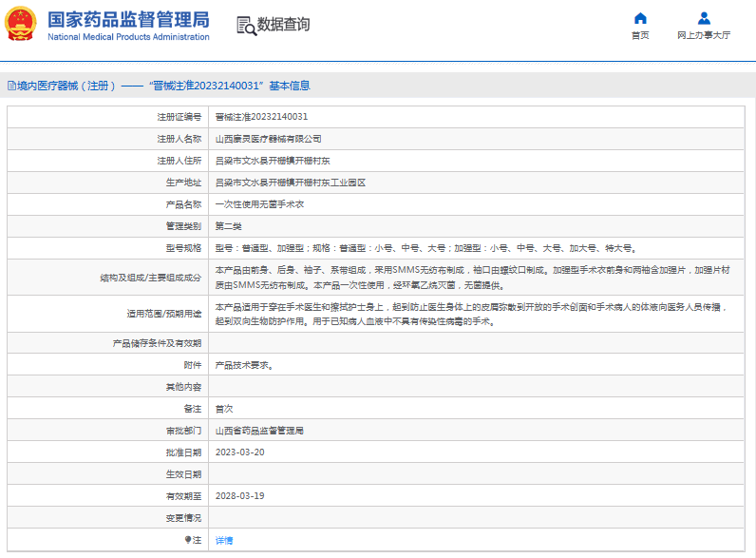The width and height of the screenshot is (756, 558).
Task: Click the 型号规格 value text
Action: click(426, 248)
